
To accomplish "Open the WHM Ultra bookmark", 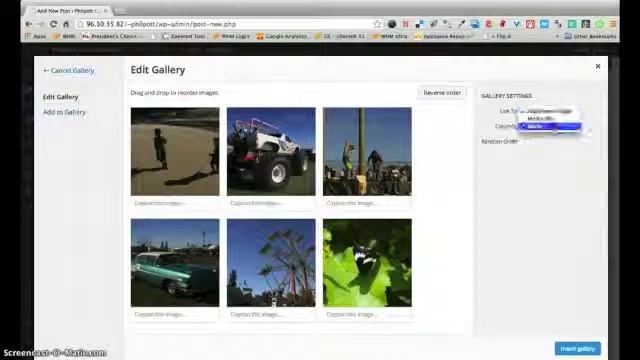I will [x=390, y=36].
